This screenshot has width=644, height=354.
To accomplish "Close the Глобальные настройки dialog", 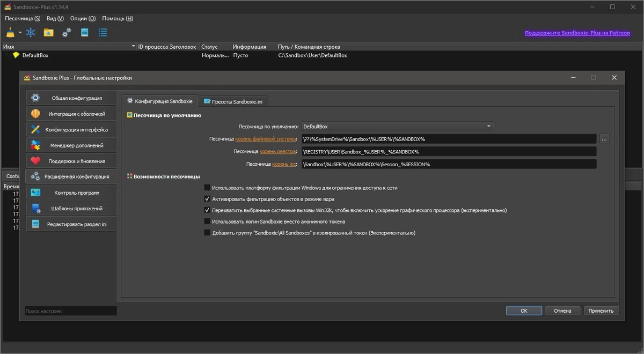I will coord(614,78).
